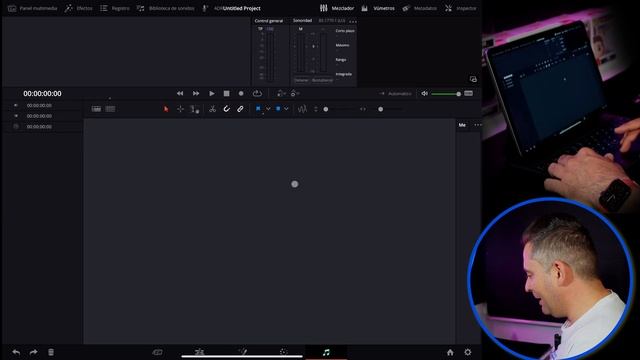Viewport: 640px width, 360px height.
Task: Toggle the Inspector panel
Action: click(460, 8)
